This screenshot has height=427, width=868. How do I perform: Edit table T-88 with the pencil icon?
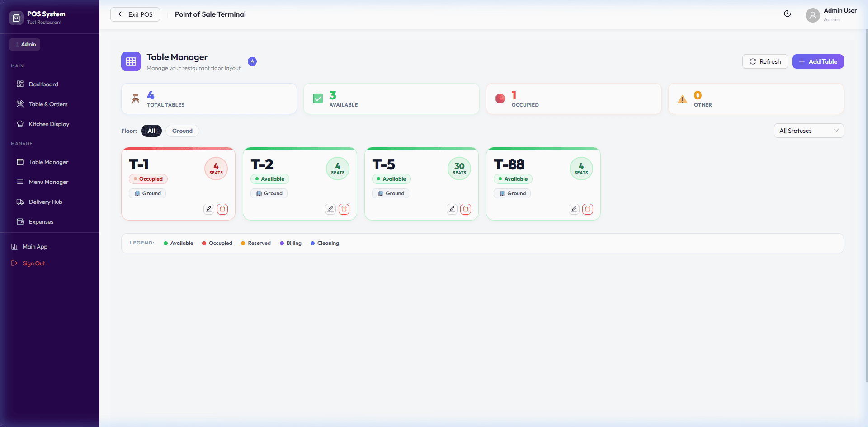[x=574, y=209]
